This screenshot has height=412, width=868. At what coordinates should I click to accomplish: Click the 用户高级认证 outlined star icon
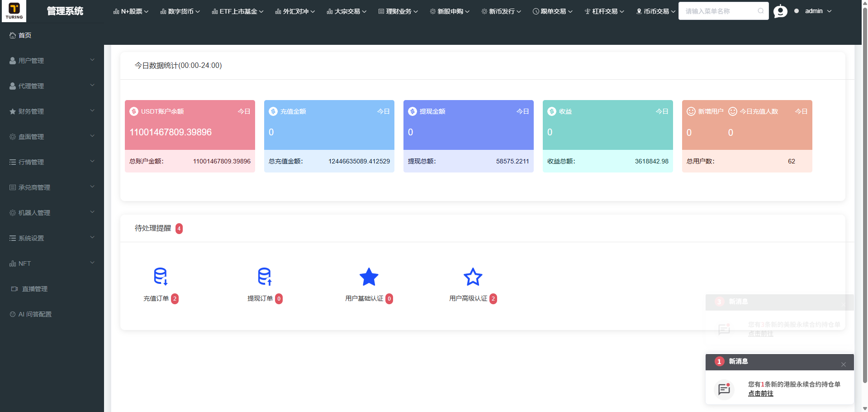coord(473,277)
